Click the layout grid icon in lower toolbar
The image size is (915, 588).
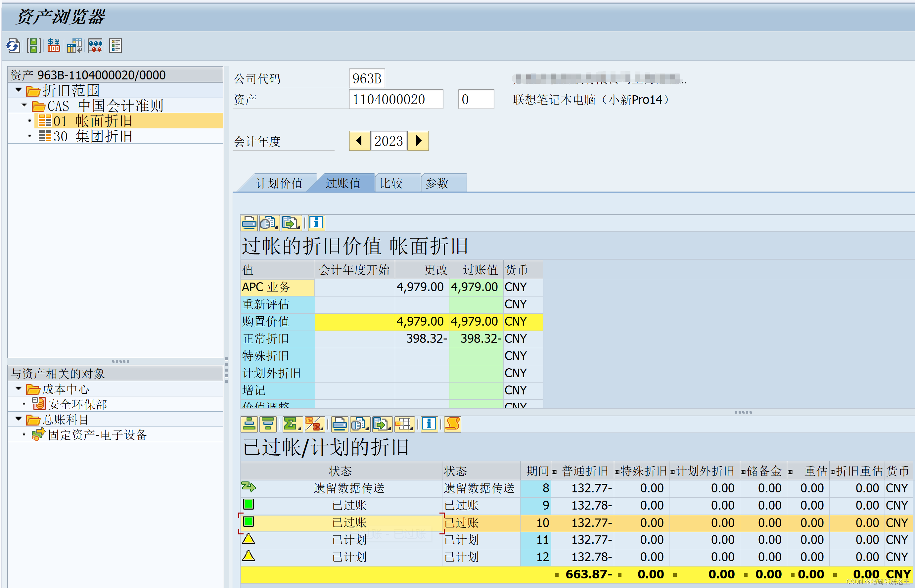403,424
